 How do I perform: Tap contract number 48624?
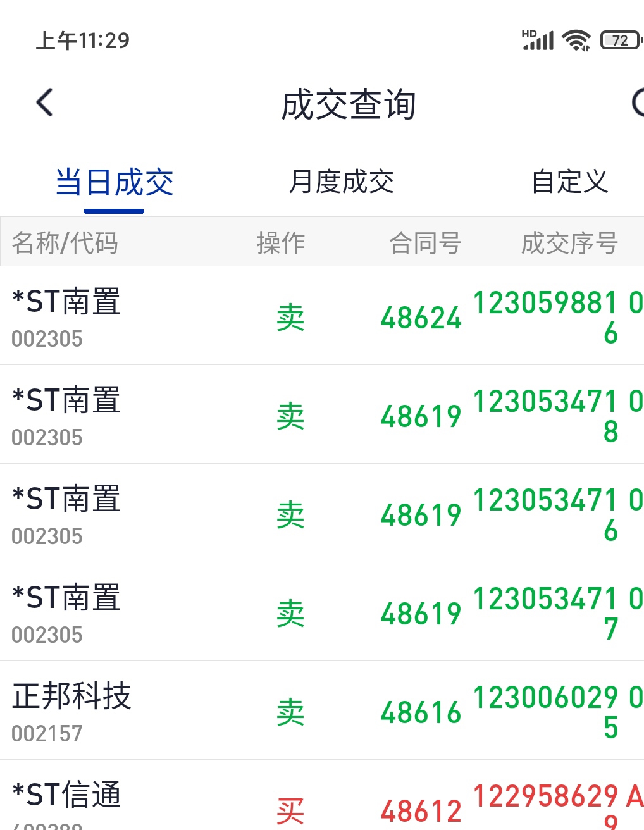click(421, 318)
